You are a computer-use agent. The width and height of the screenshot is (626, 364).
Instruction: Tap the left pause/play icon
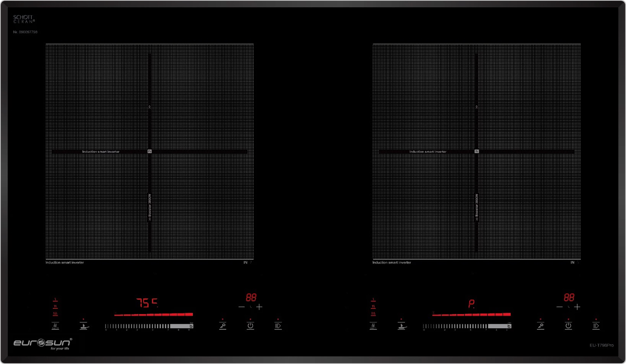click(x=278, y=326)
